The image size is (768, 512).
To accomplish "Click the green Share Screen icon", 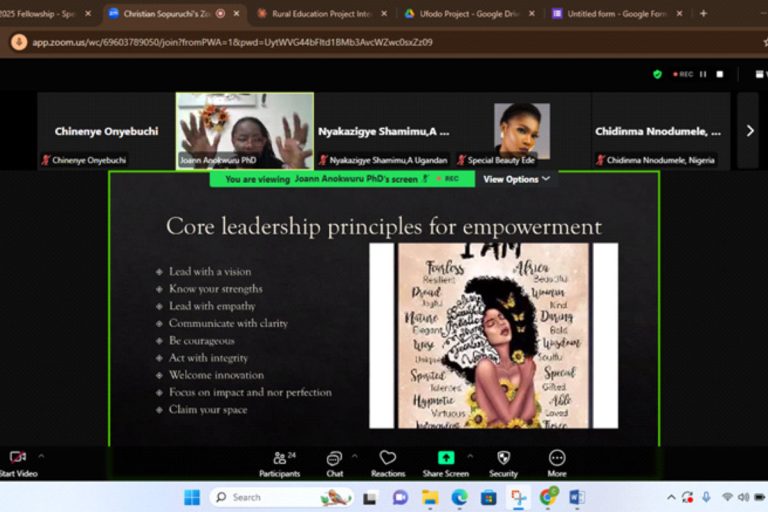I will click(x=445, y=458).
